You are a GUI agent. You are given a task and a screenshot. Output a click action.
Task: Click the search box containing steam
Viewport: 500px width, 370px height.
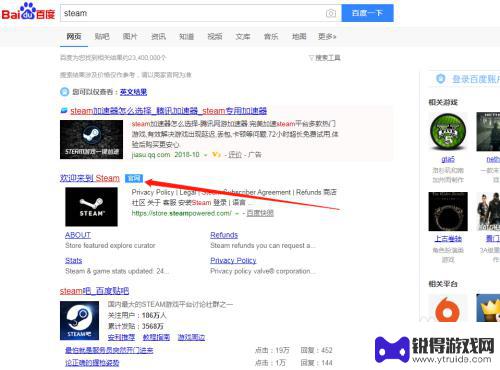[201, 13]
